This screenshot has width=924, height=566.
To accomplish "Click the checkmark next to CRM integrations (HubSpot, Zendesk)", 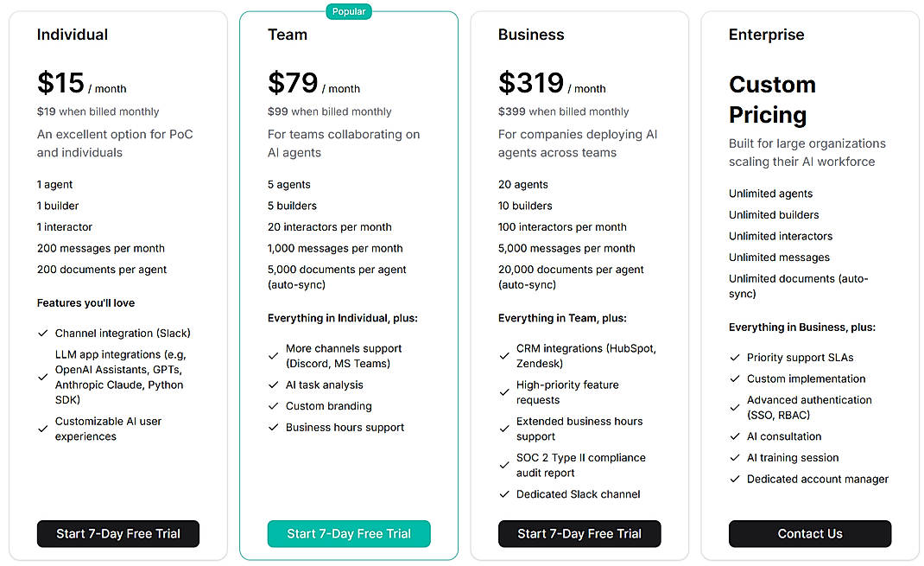I will (503, 356).
